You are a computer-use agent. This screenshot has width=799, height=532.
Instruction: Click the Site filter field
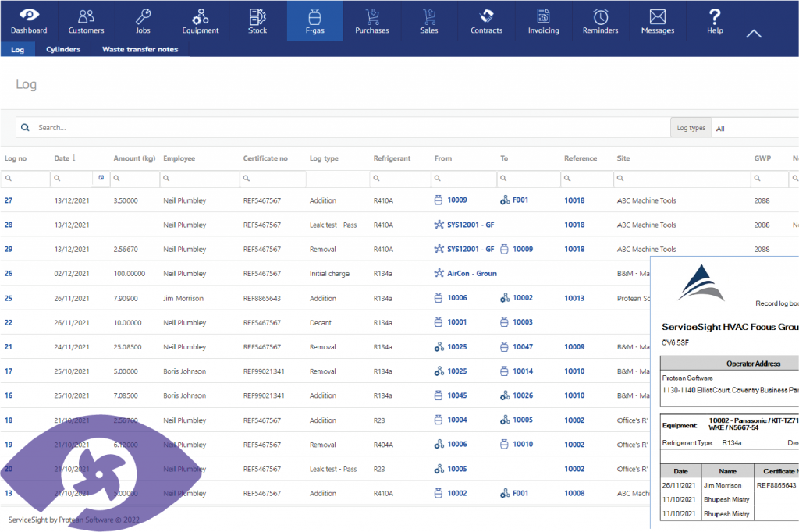click(681, 179)
